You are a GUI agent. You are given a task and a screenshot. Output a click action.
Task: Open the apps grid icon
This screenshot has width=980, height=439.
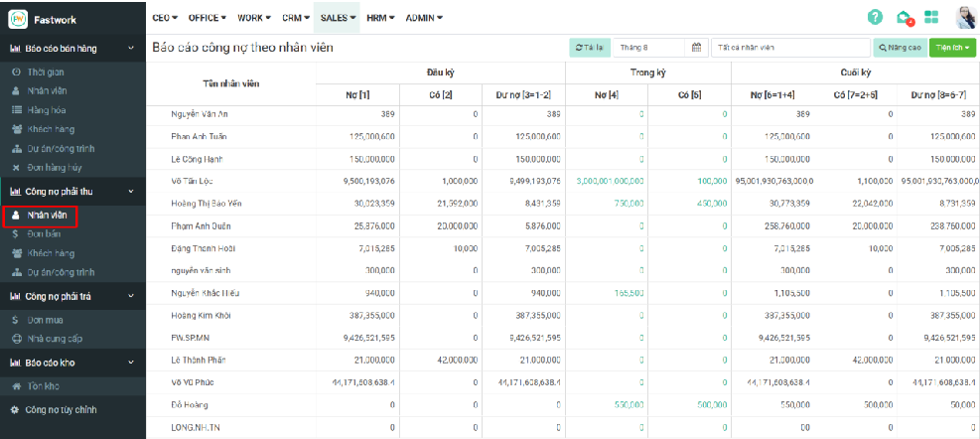[x=931, y=18]
